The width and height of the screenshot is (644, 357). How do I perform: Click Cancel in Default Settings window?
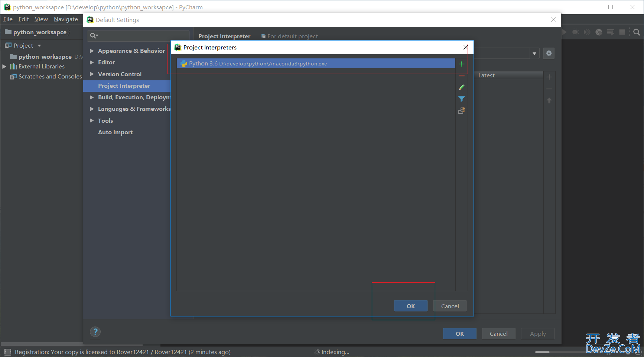(x=498, y=334)
